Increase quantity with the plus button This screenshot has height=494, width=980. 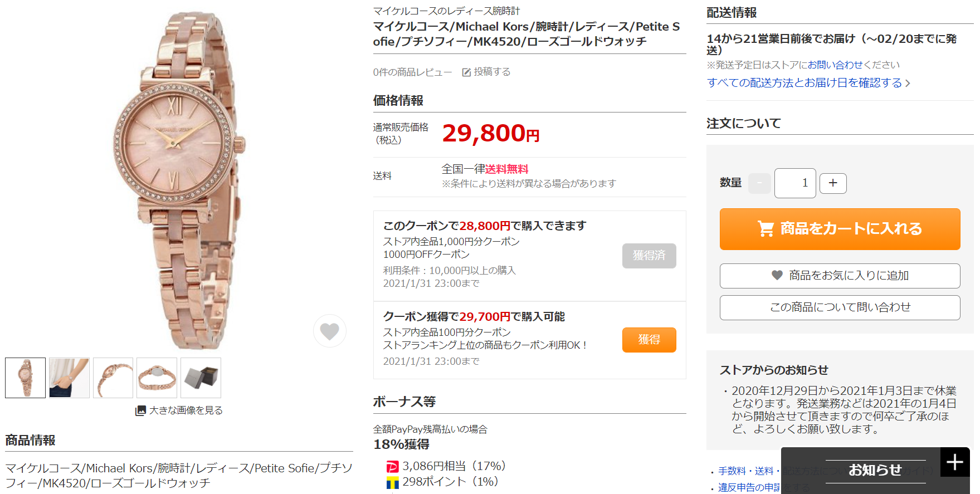pyautogui.click(x=833, y=183)
